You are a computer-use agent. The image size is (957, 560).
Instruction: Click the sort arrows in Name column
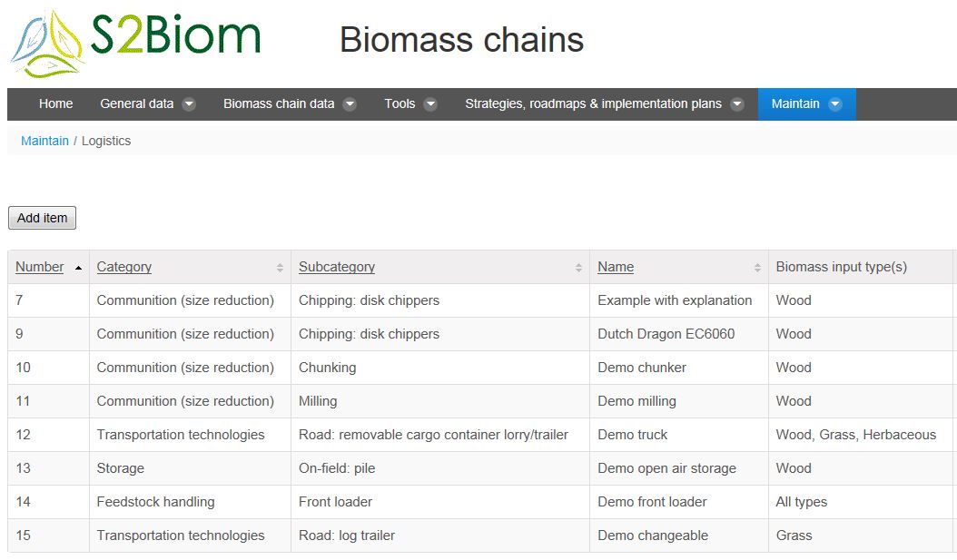pos(757,267)
